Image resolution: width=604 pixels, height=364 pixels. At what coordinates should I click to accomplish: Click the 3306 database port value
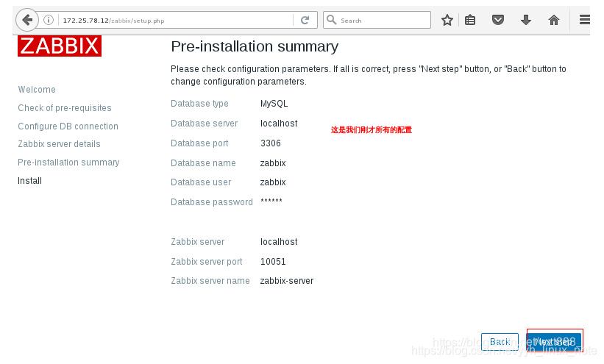(271, 143)
